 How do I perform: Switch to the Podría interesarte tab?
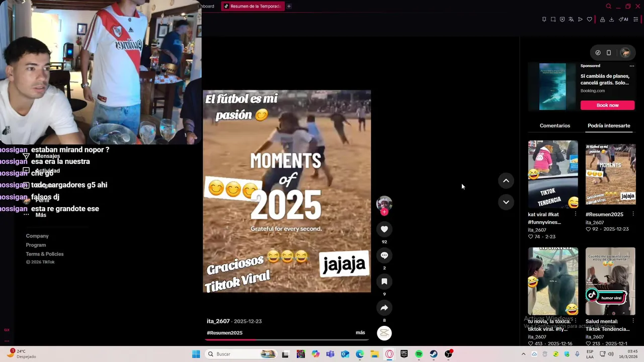[609, 126]
